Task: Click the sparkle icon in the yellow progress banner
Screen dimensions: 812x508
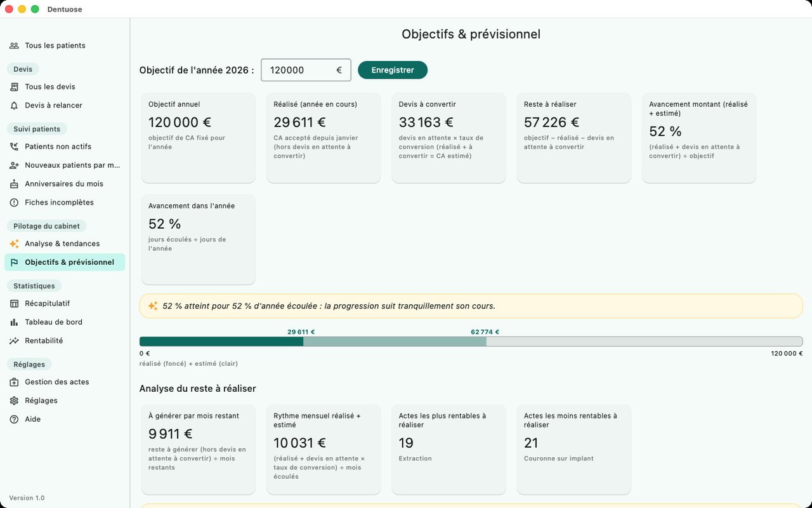Action: coord(153,306)
